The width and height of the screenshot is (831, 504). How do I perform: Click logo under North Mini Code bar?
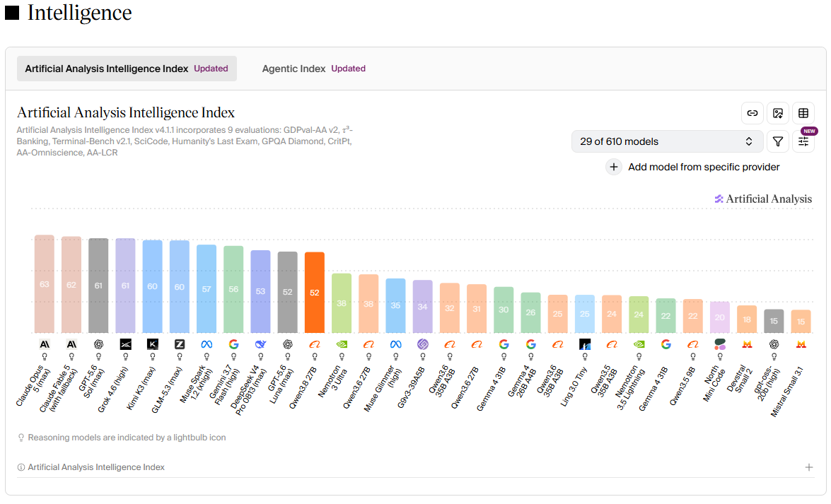point(720,344)
